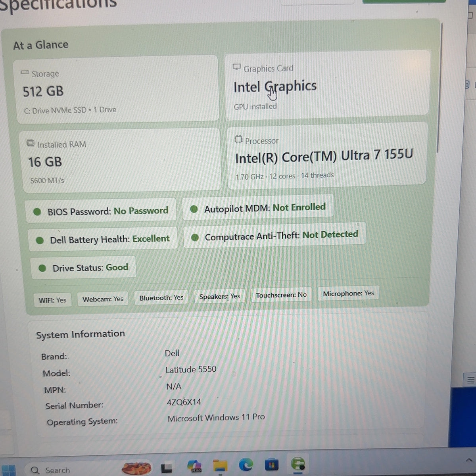This screenshot has height=476, width=476.
Task: Click the Touchscreen: No chip
Action: point(281,295)
